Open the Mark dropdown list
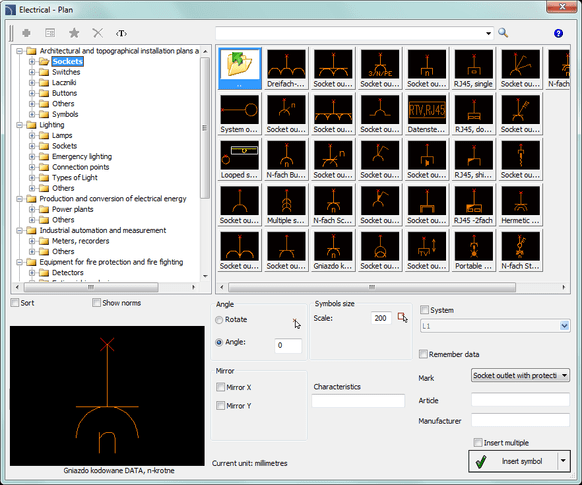582x485 pixels. [520, 375]
